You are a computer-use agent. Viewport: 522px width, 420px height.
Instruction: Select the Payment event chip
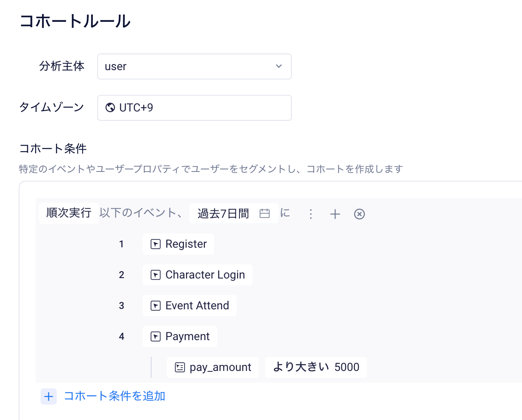point(180,336)
